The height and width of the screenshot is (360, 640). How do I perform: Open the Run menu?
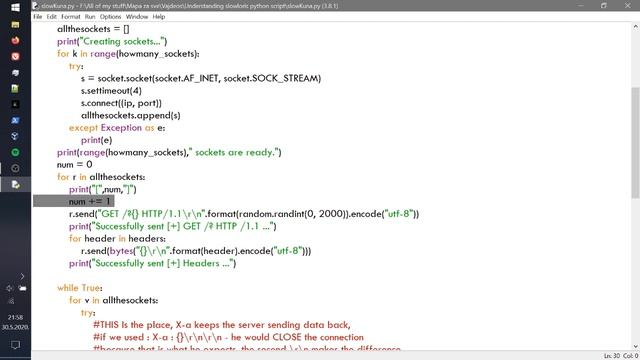point(90,17)
